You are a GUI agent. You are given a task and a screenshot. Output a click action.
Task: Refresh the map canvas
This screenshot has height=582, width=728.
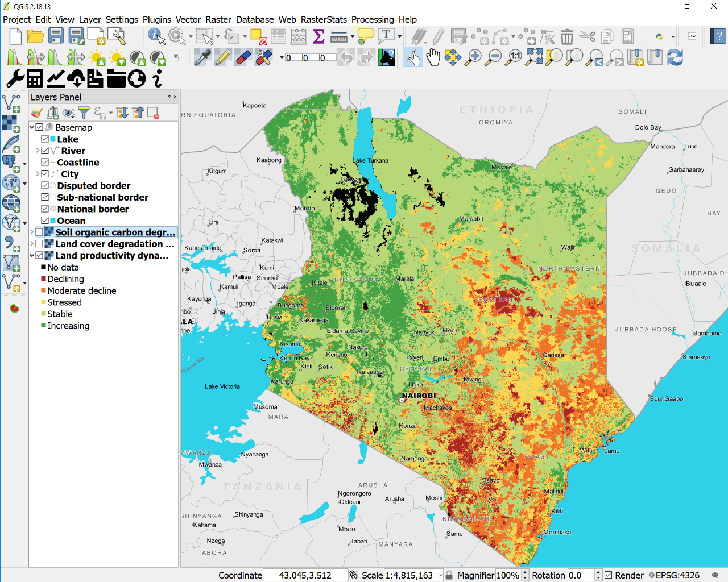[675, 57]
